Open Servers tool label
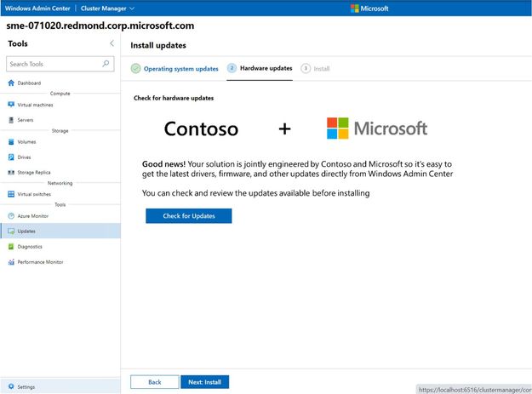Screen dimensions: 532x394 point(26,120)
